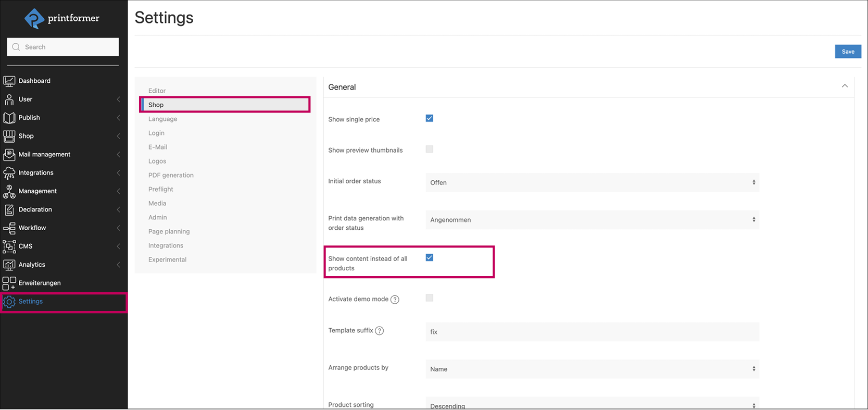Click the Mail management icon

(x=9, y=155)
